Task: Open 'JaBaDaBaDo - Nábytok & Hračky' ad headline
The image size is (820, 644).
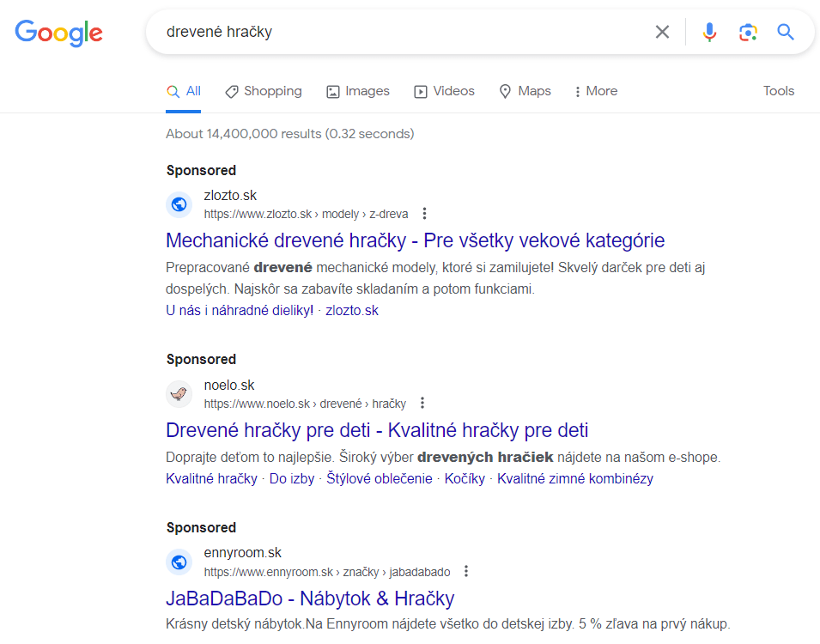Action: (310, 598)
